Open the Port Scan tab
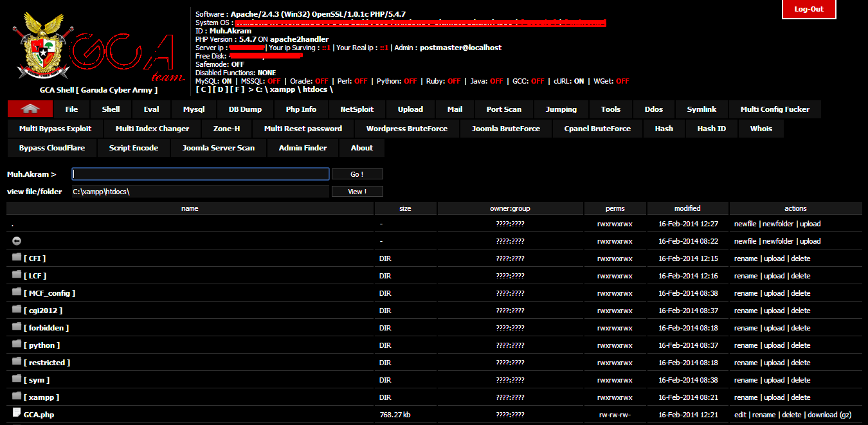This screenshot has width=868, height=425. click(x=503, y=109)
